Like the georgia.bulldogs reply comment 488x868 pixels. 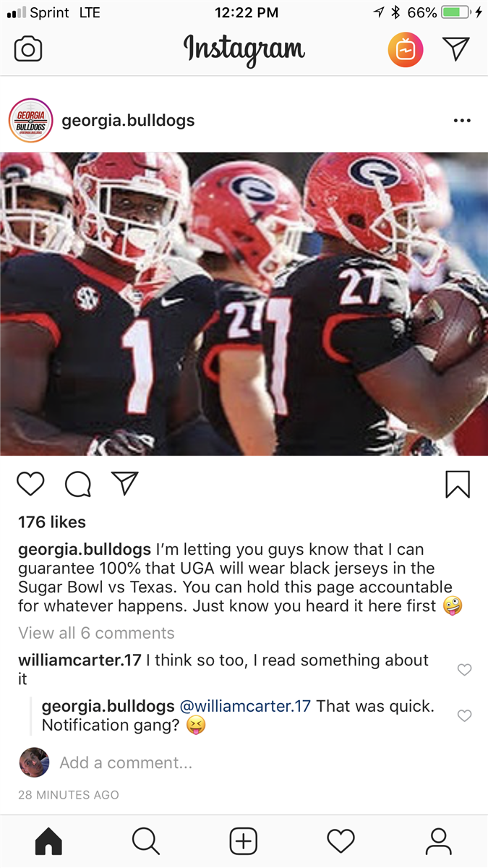point(464,715)
